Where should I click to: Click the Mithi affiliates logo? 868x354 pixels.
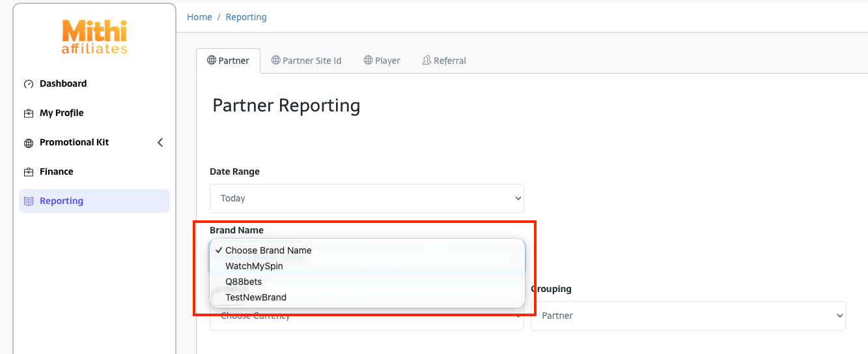(x=94, y=37)
